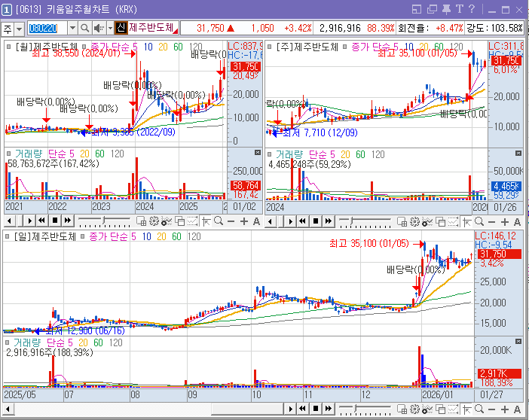Close the daily volume panel with x

point(518,342)
